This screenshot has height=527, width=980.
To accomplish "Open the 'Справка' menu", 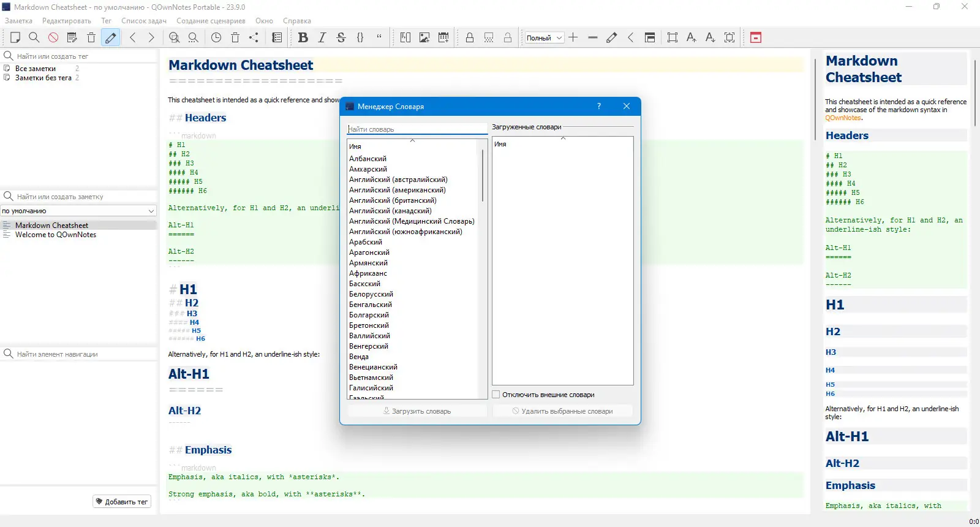I will 297,21.
